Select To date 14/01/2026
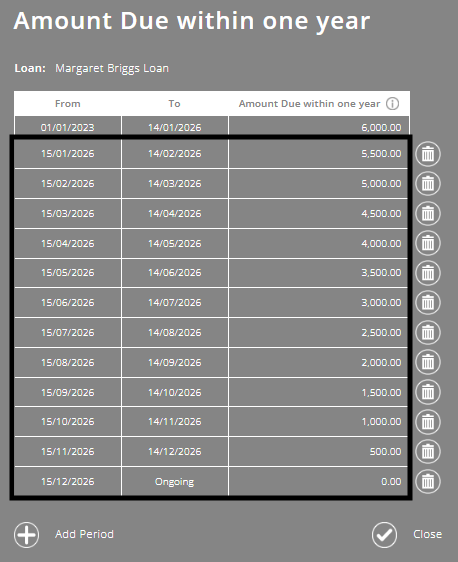 pyautogui.click(x=175, y=126)
